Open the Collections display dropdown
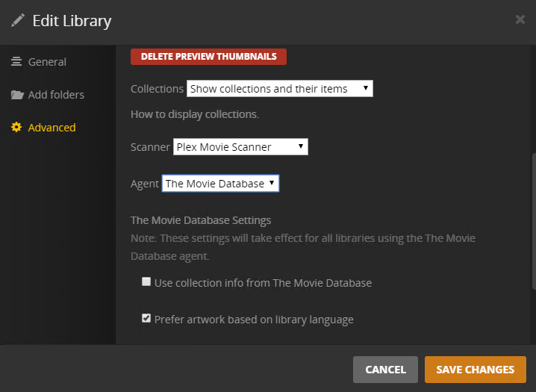 pos(279,89)
